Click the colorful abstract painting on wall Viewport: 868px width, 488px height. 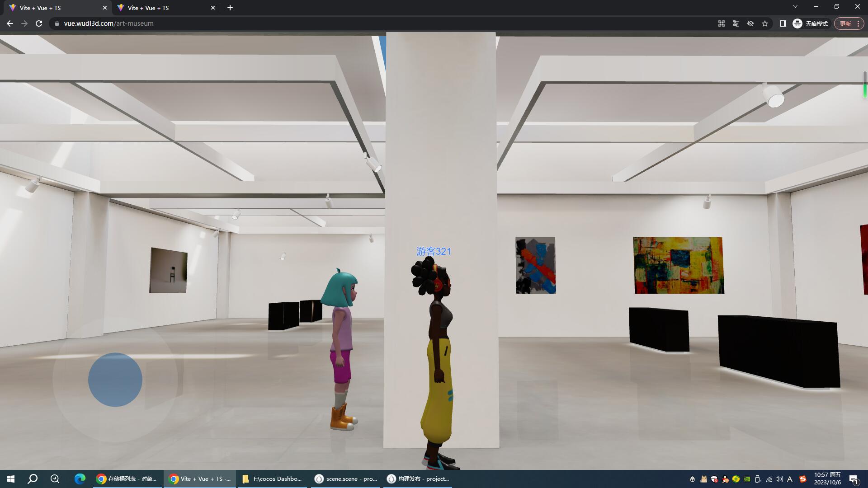[x=678, y=265]
